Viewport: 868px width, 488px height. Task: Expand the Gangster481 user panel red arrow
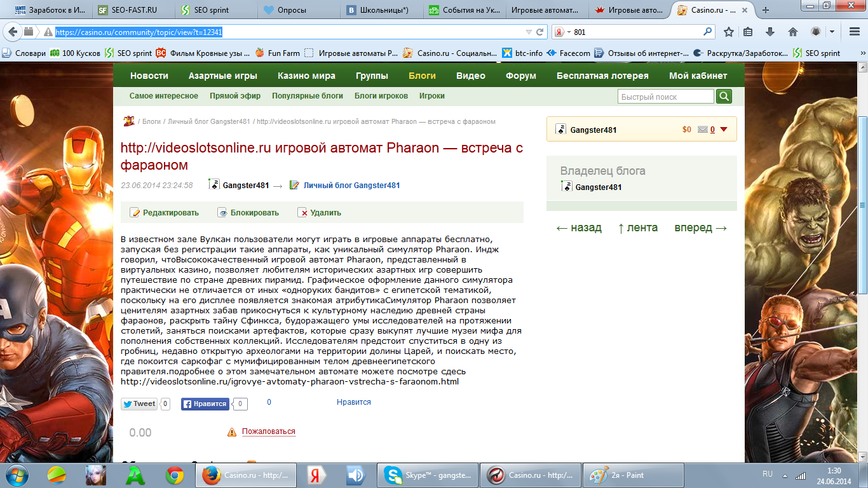[x=724, y=130]
